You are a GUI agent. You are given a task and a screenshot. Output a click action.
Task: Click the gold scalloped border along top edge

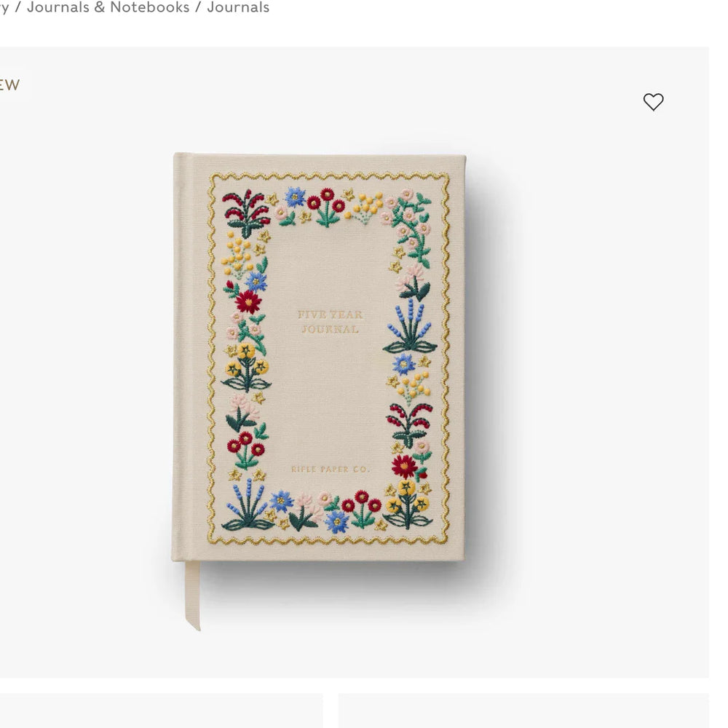329,176
